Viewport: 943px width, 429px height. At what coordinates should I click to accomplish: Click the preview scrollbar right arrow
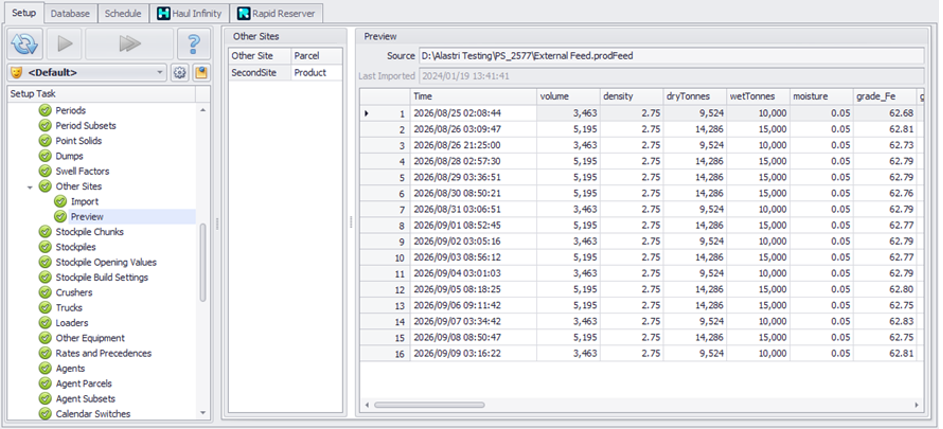coord(917,405)
